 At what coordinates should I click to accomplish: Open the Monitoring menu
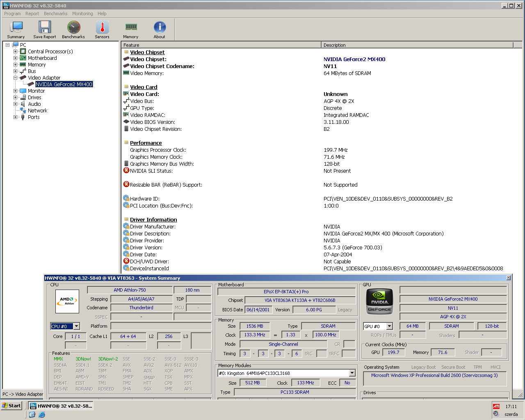(82, 14)
